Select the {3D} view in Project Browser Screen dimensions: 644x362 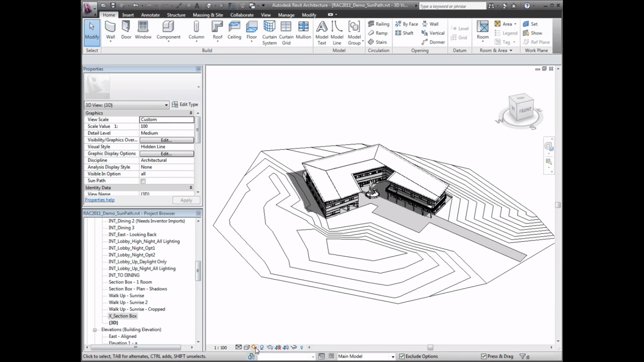pyautogui.click(x=113, y=323)
